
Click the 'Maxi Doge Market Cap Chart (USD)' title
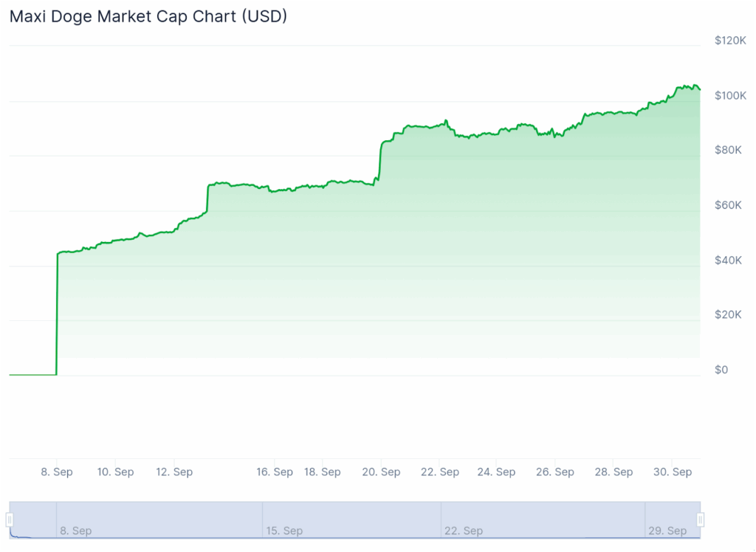[148, 16]
